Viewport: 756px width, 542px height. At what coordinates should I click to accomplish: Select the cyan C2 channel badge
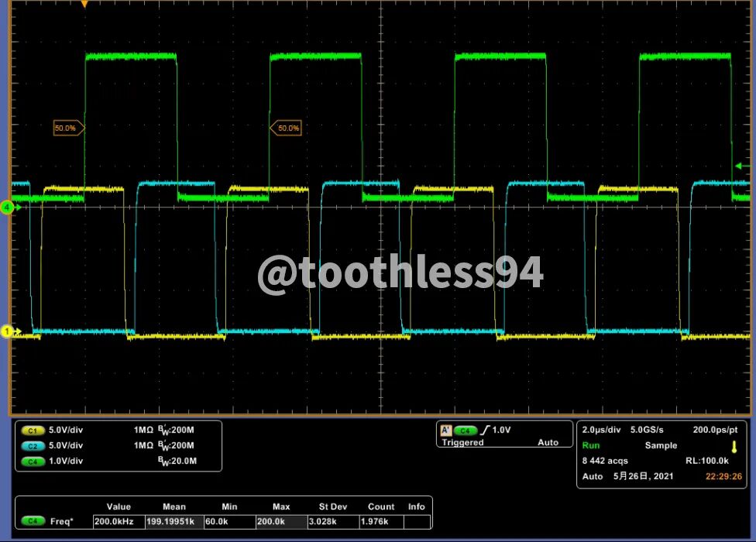(33, 446)
